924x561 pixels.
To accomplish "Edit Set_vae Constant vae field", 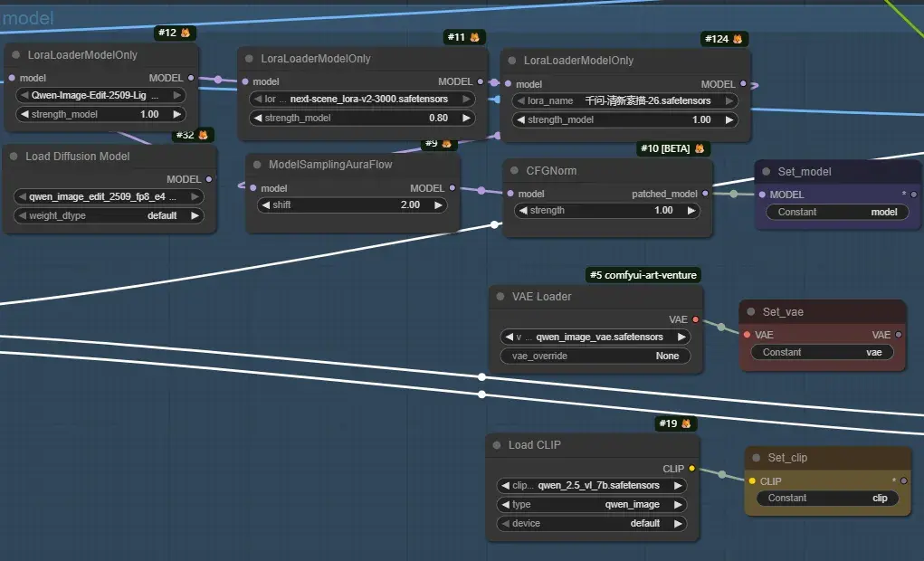I will pos(822,352).
